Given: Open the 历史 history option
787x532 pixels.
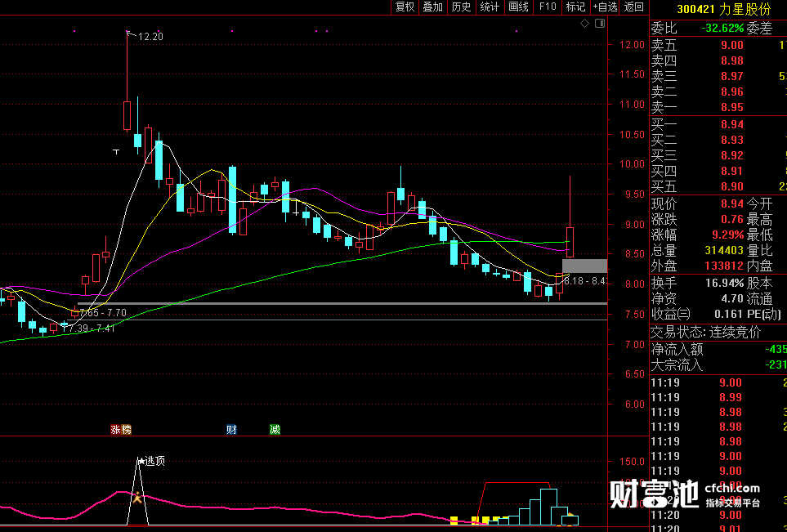Looking at the screenshot, I should click(x=461, y=7).
